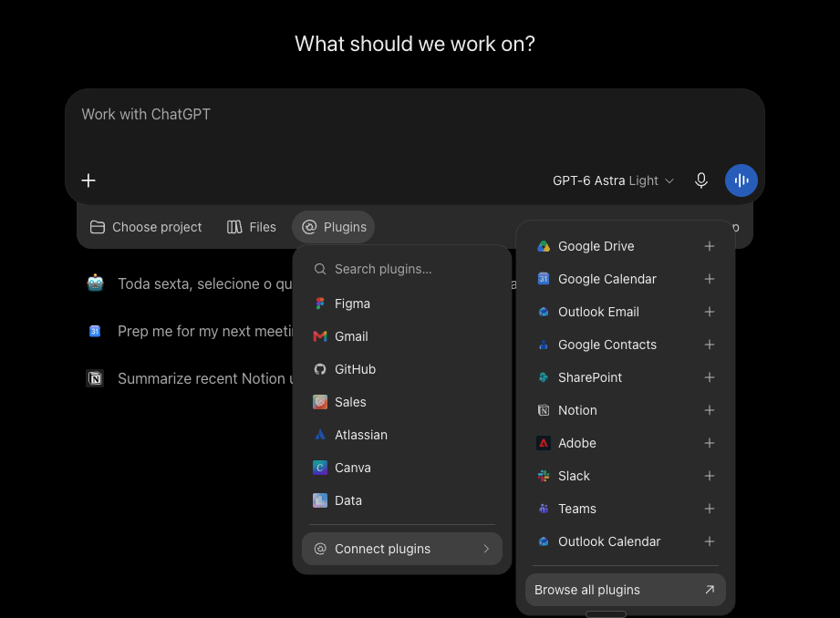
Task: Select the Atlassian plugin
Action: 402,435
